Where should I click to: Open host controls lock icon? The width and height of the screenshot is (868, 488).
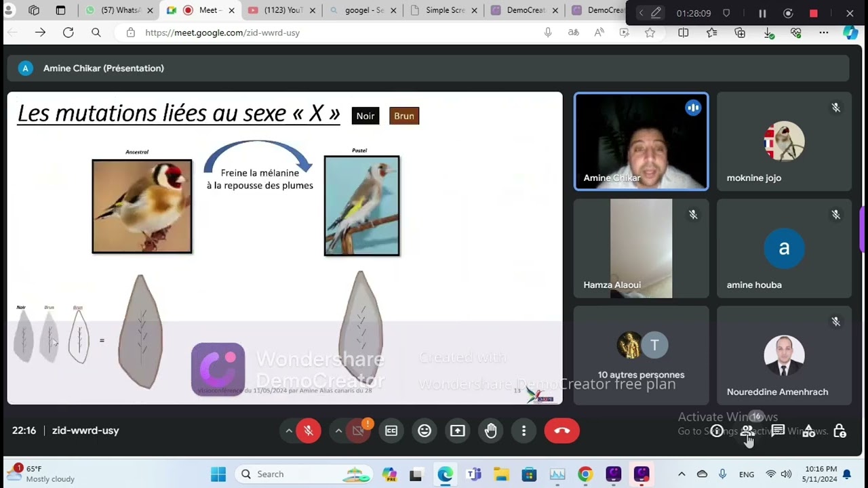(840, 431)
